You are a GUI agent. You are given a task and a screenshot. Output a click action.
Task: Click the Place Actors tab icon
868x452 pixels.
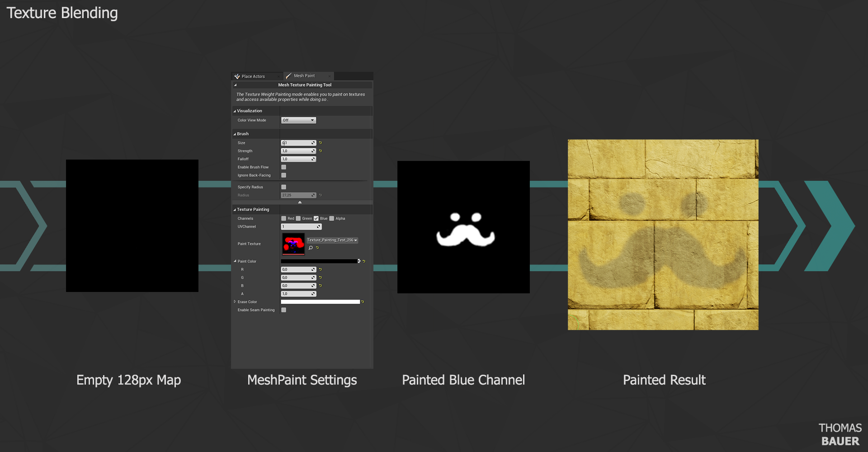click(x=237, y=76)
